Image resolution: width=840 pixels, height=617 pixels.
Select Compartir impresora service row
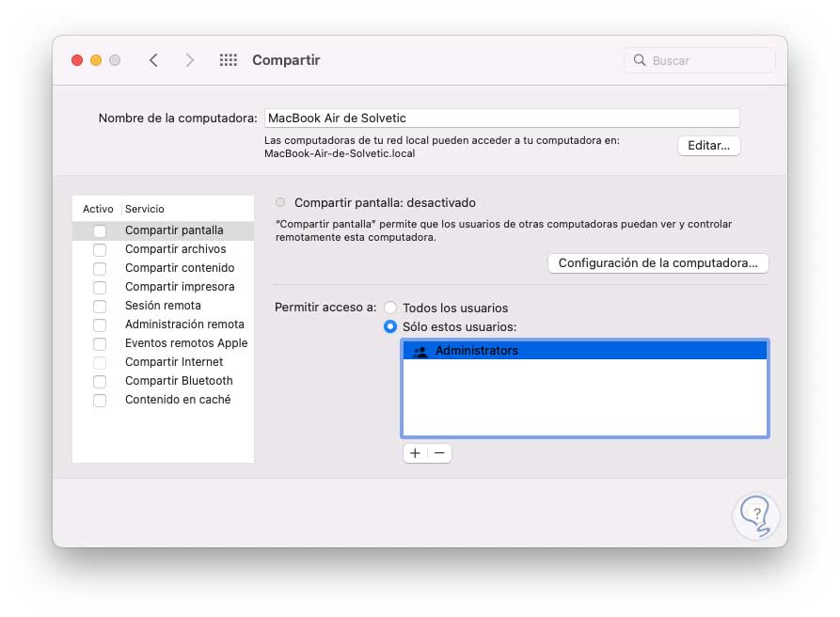pyautogui.click(x=163, y=287)
